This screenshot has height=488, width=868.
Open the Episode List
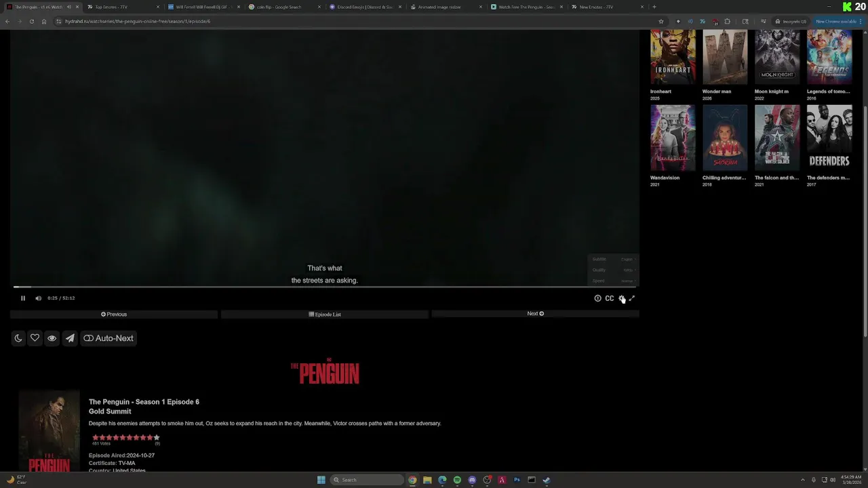tap(325, 314)
